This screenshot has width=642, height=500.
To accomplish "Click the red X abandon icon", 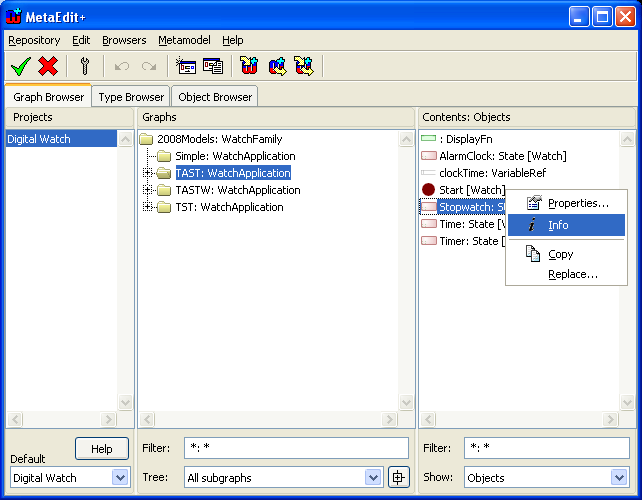I will pos(48,66).
